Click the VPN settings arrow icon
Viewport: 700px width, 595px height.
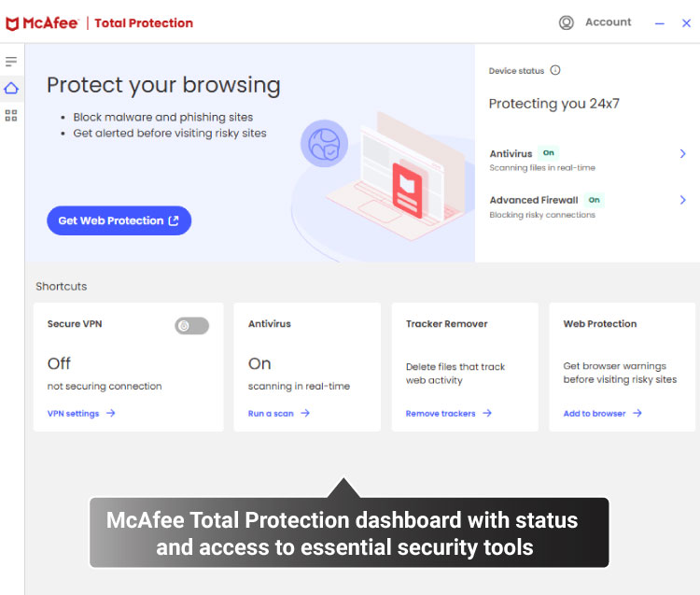(x=111, y=413)
